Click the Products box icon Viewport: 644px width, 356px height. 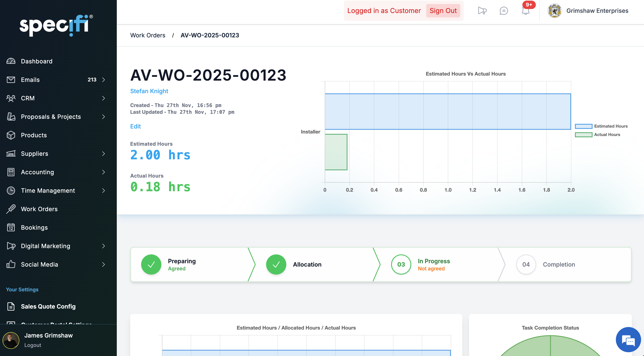pos(11,135)
